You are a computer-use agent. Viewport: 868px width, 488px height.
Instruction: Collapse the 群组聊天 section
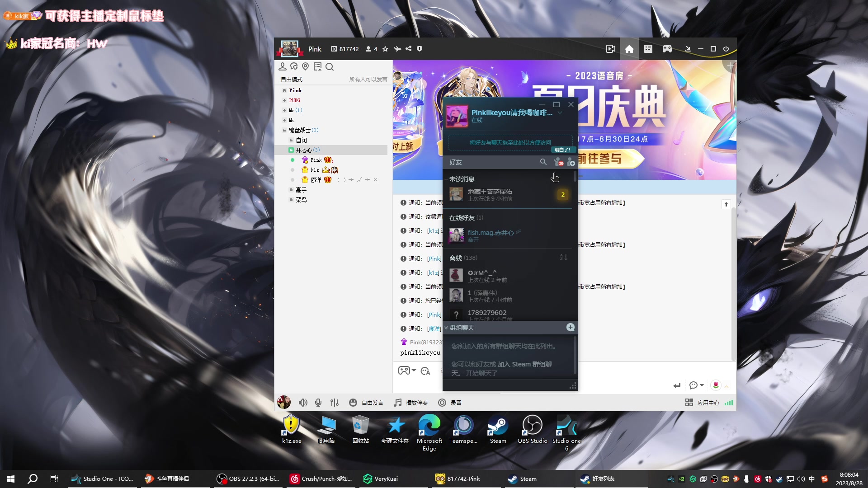click(446, 328)
